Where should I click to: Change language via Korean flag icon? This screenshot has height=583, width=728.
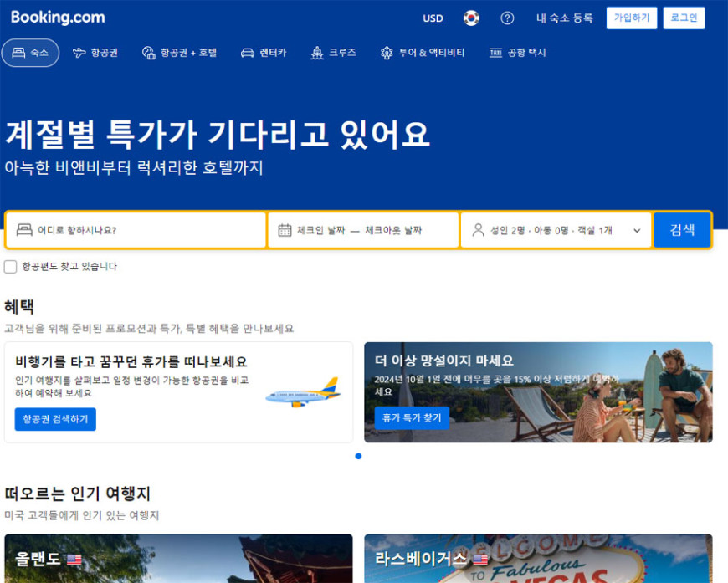coord(471,18)
